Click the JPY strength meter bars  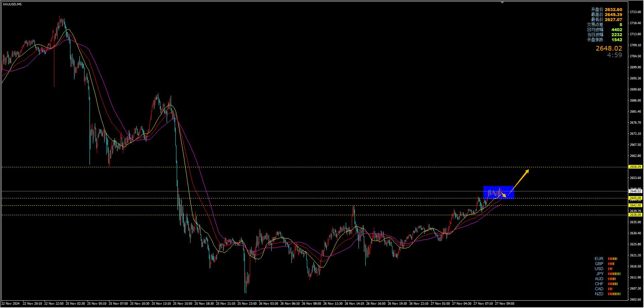(x=614, y=274)
